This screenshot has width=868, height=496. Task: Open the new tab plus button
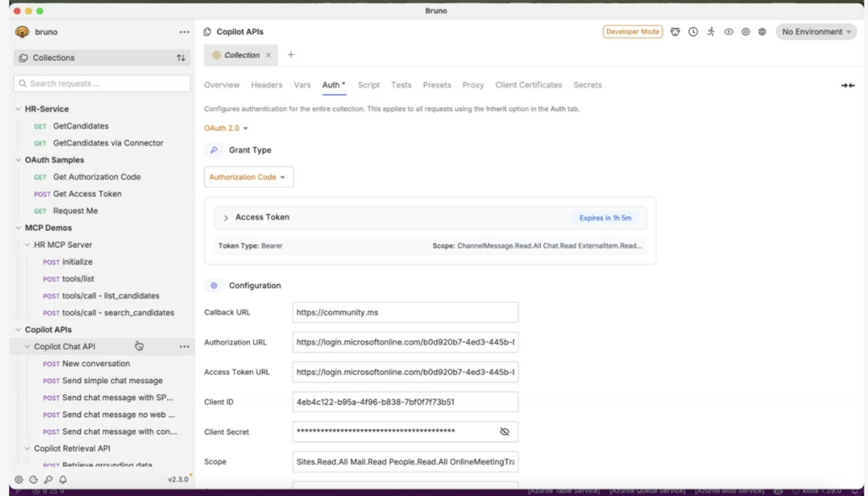coord(291,55)
